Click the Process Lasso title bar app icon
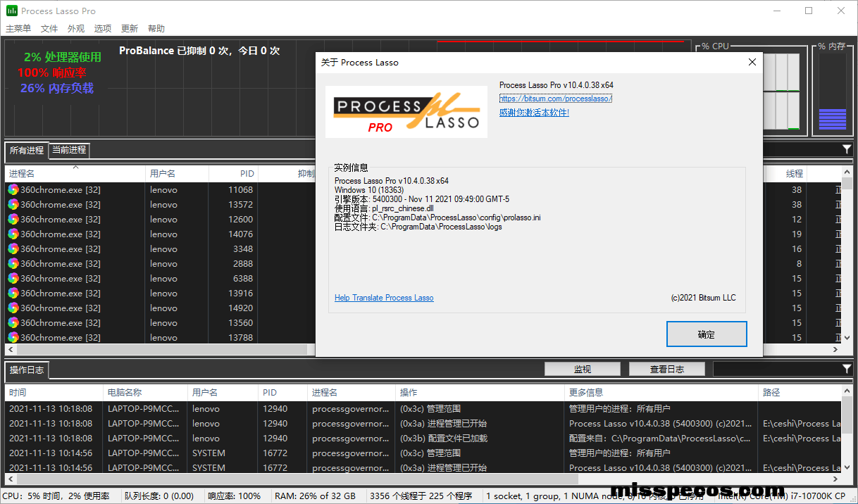 11,11
